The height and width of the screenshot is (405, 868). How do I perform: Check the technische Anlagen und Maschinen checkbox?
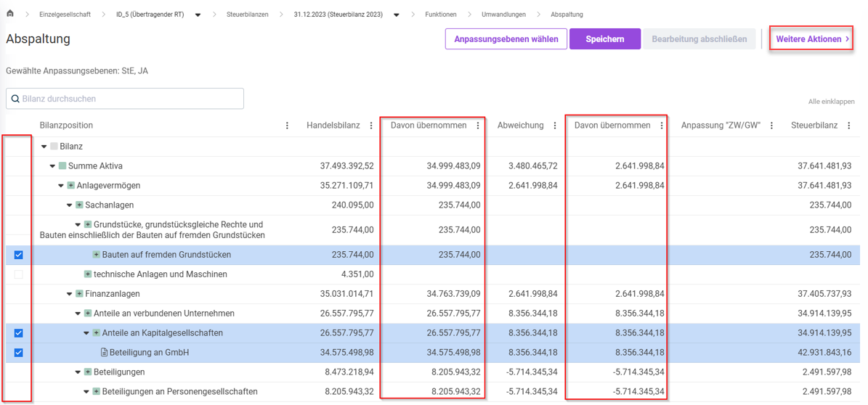pyautogui.click(x=19, y=274)
